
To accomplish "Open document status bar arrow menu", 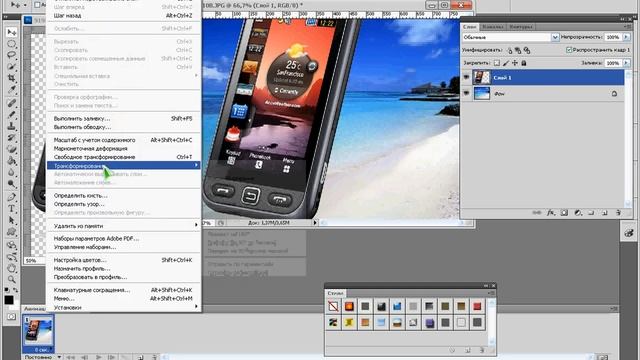I will click(x=315, y=223).
